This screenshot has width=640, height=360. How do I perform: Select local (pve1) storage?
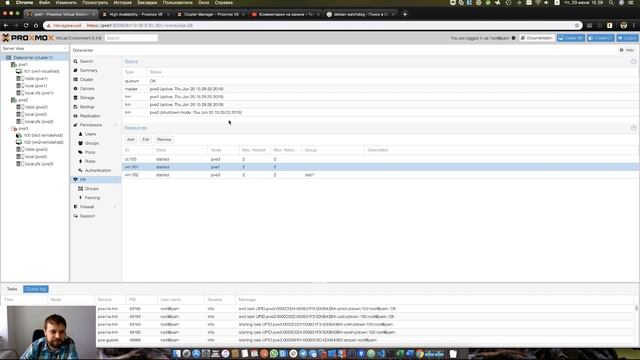36,86
